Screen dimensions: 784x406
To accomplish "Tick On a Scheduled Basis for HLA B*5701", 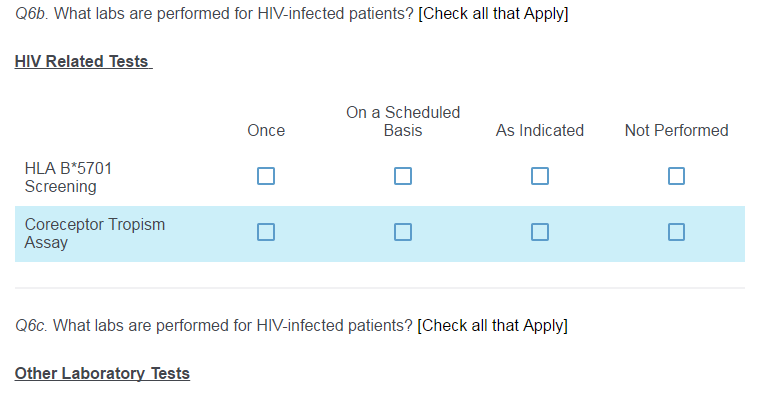I will (x=403, y=176).
